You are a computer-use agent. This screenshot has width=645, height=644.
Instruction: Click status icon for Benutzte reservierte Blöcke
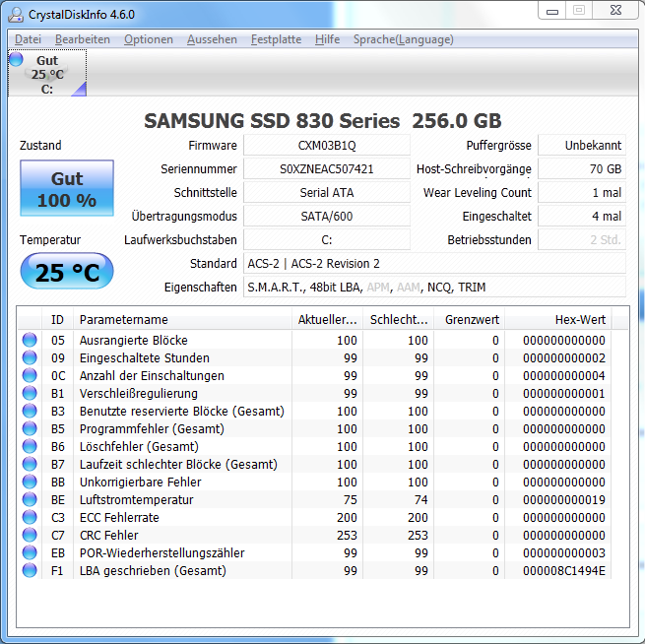[x=30, y=411]
